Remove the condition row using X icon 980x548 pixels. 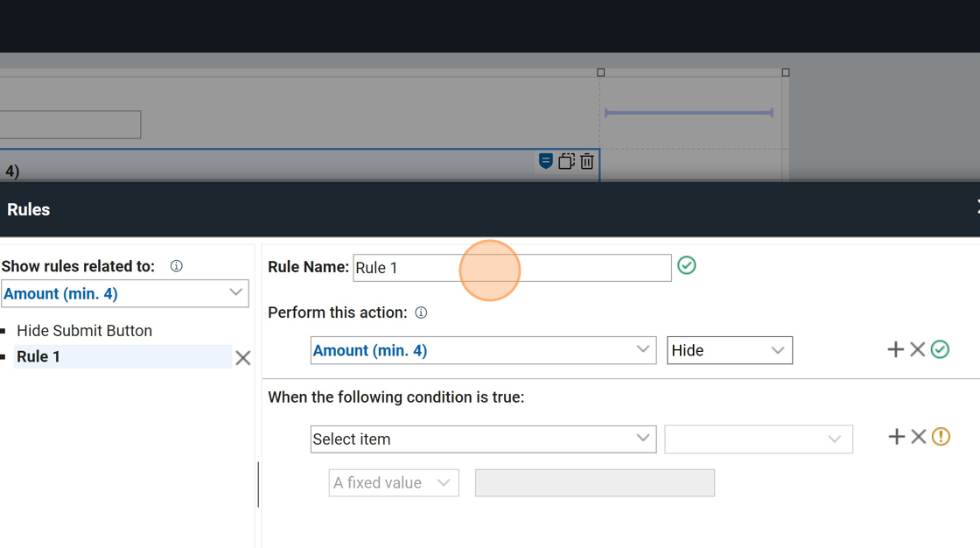[918, 436]
